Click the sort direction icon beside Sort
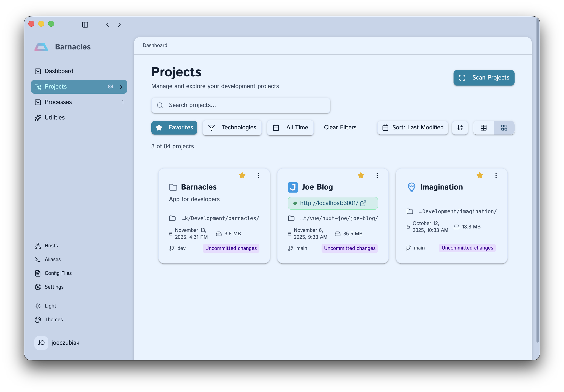The width and height of the screenshot is (564, 392). [460, 128]
